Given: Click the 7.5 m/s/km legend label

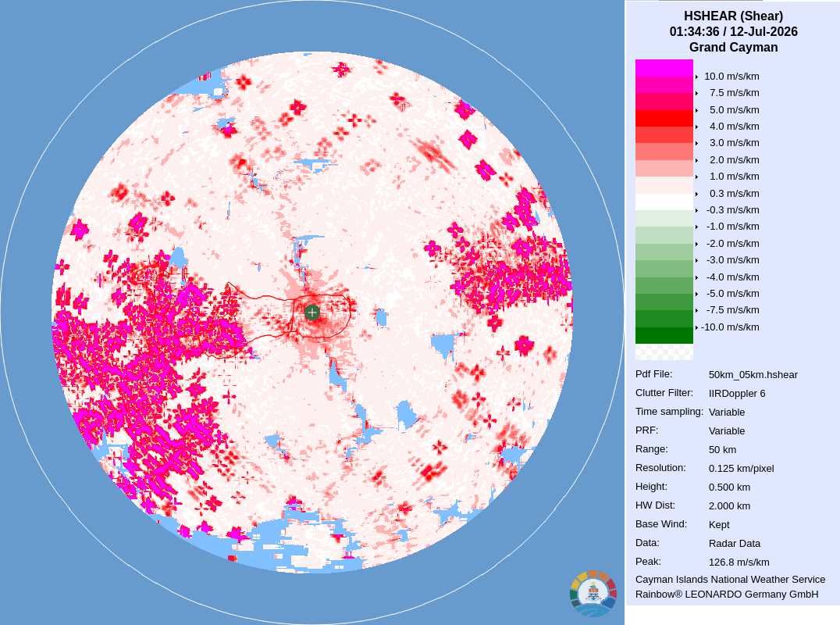Looking at the screenshot, I should click(x=734, y=93).
